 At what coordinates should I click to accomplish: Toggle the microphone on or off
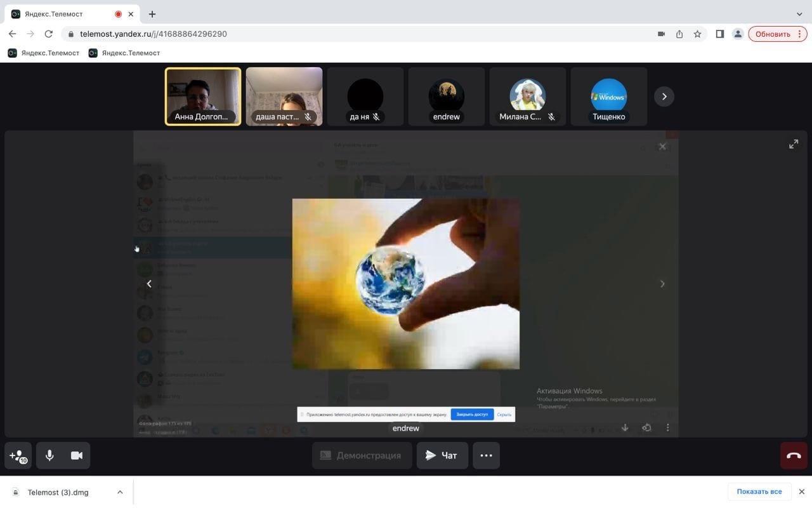click(49, 455)
